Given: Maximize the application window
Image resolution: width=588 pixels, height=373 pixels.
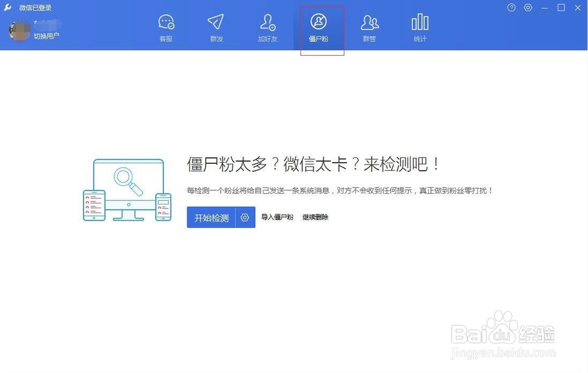Looking at the screenshot, I should click(562, 8).
